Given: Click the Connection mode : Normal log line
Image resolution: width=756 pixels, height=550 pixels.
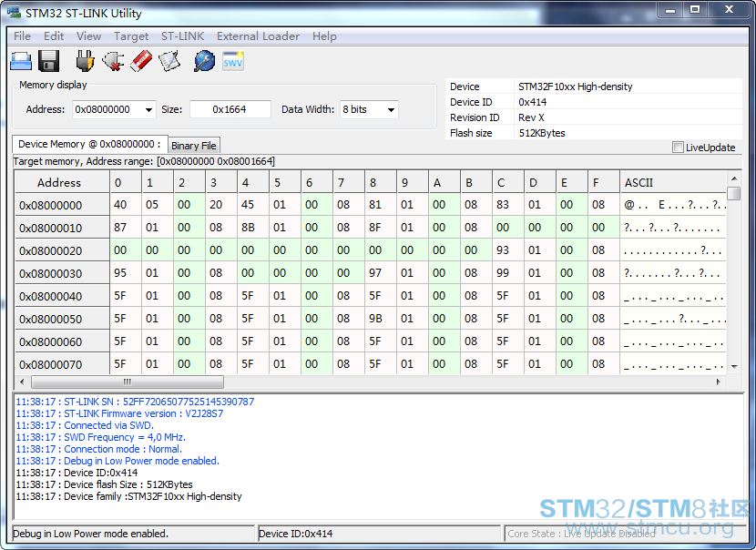Looking at the screenshot, I should pyautogui.click(x=99, y=449).
